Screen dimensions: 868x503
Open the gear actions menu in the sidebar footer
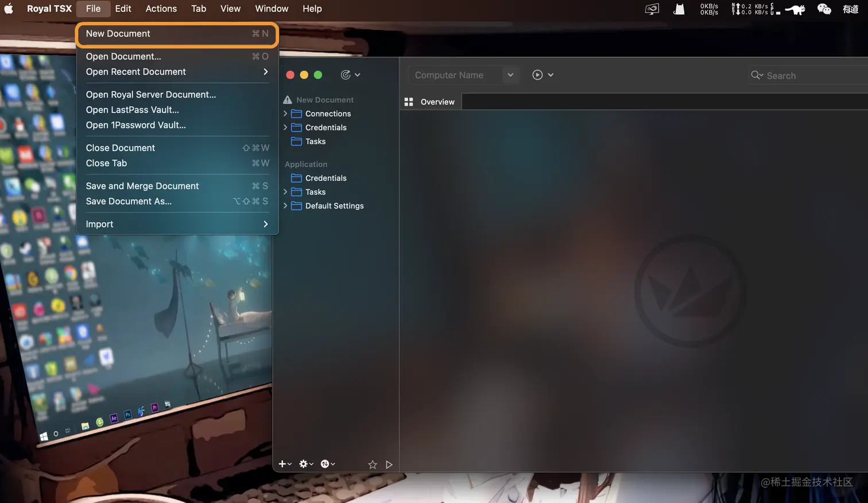pyautogui.click(x=306, y=464)
